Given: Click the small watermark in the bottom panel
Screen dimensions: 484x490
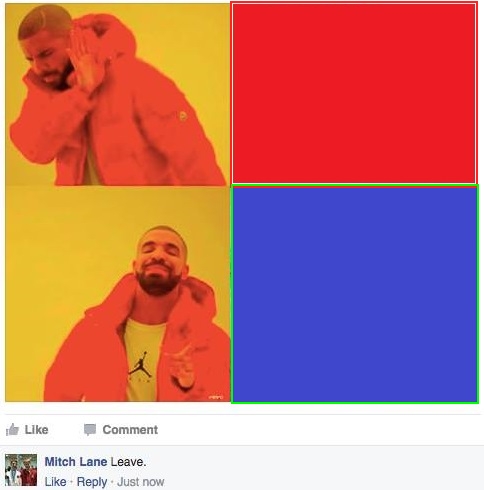Looking at the screenshot, I should click(215, 397).
